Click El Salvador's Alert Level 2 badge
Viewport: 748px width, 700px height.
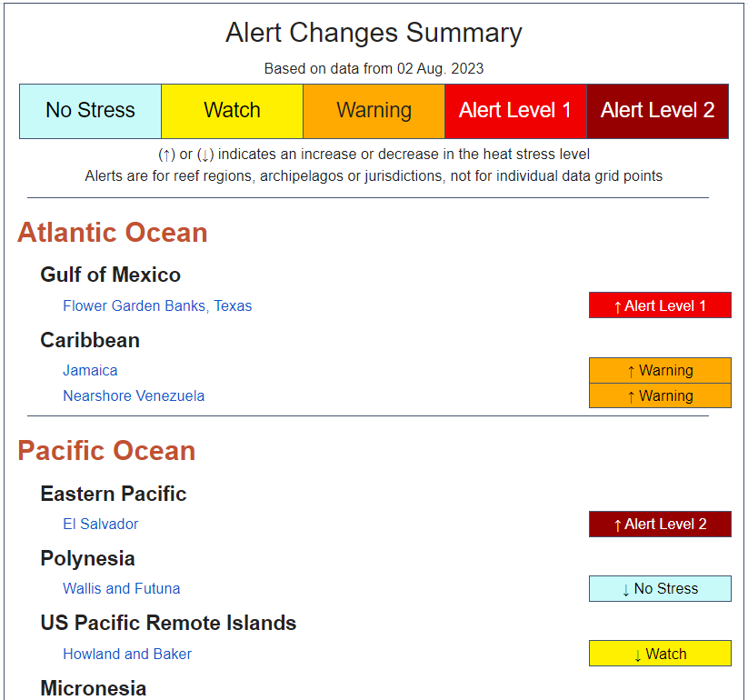click(660, 524)
